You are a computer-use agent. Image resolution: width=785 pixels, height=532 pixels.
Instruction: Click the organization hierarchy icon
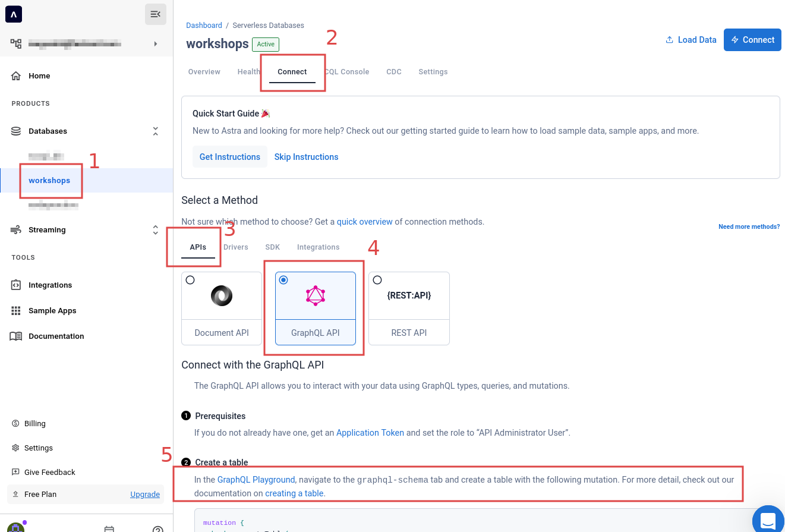pyautogui.click(x=16, y=43)
